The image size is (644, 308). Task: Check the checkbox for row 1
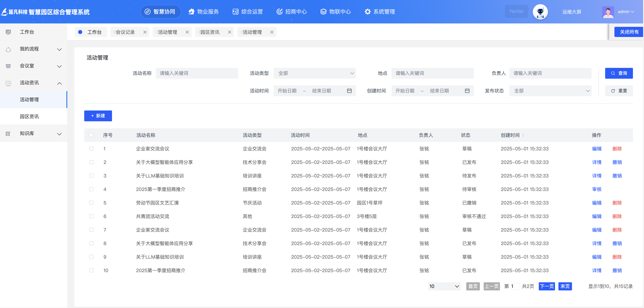click(x=91, y=149)
